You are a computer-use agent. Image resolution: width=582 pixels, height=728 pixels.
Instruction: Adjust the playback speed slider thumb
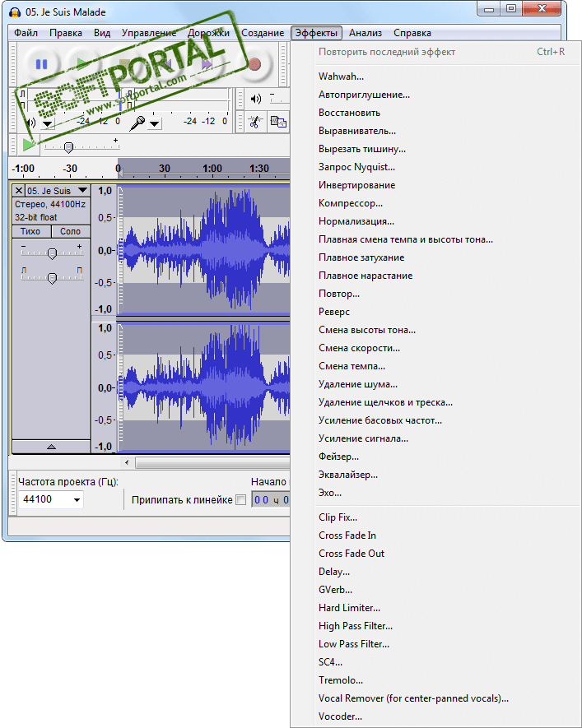(x=69, y=147)
